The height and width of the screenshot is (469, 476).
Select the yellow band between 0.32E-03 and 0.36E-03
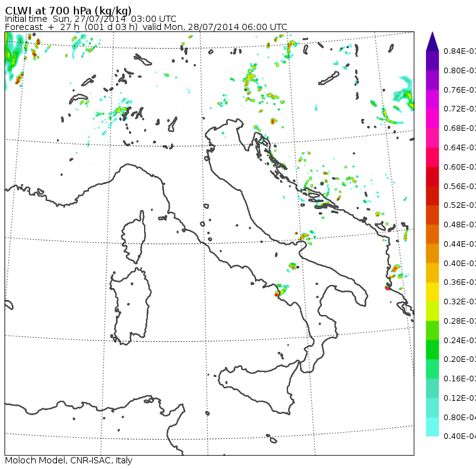tap(432, 292)
